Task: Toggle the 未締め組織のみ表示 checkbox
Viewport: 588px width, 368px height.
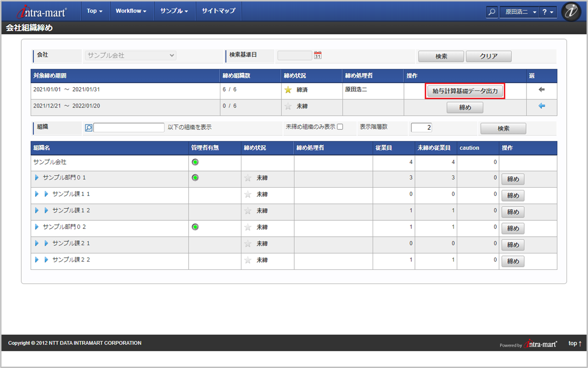Action: point(340,127)
